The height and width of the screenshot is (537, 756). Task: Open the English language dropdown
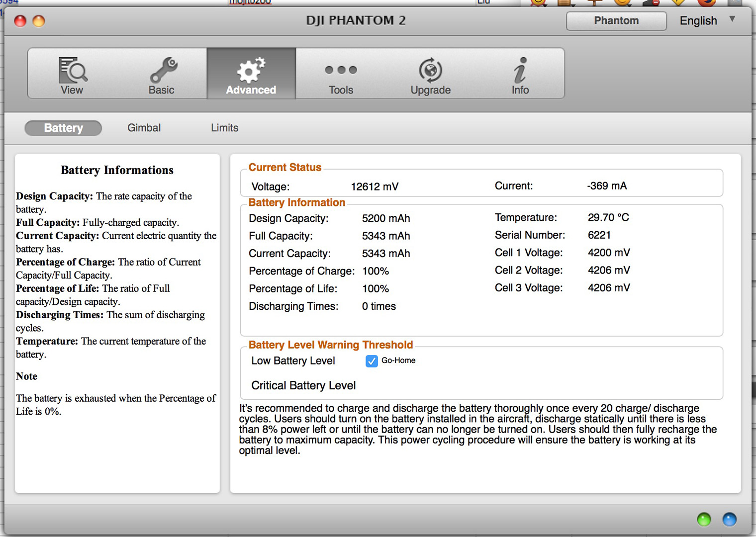(x=707, y=20)
